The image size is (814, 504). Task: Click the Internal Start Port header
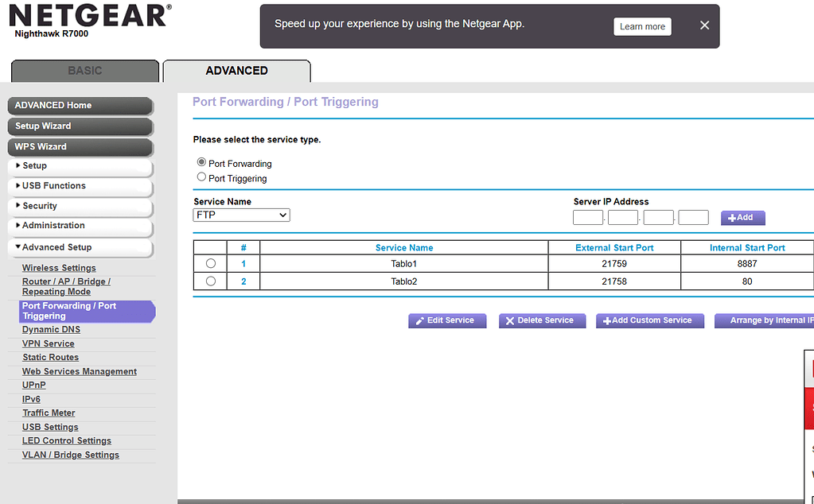pos(747,248)
